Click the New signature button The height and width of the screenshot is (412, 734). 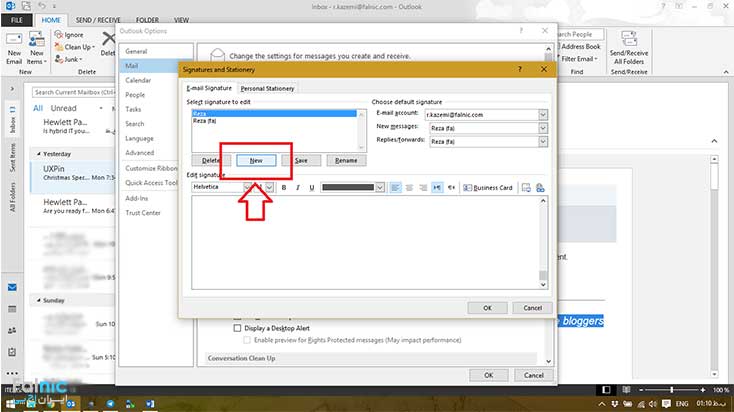click(x=256, y=160)
